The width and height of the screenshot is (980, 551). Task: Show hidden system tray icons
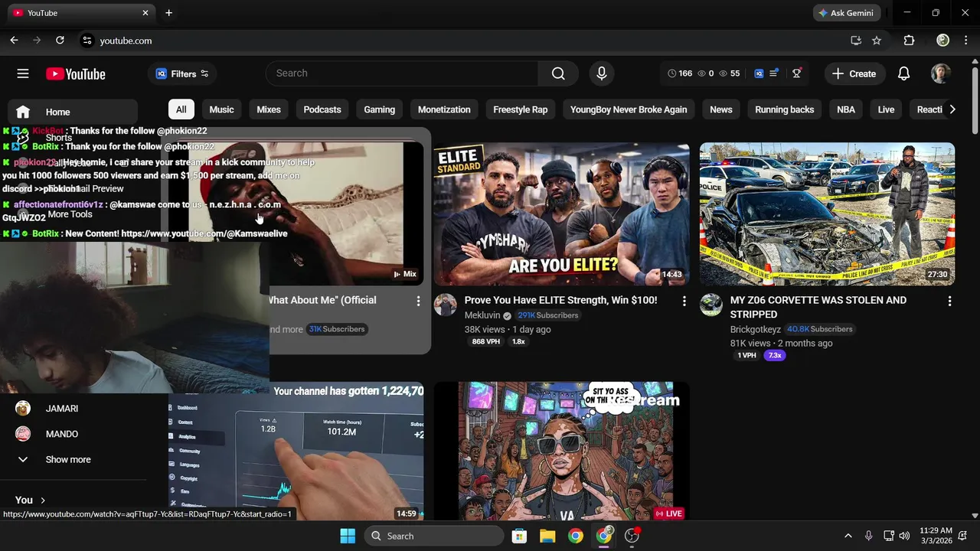(x=848, y=536)
